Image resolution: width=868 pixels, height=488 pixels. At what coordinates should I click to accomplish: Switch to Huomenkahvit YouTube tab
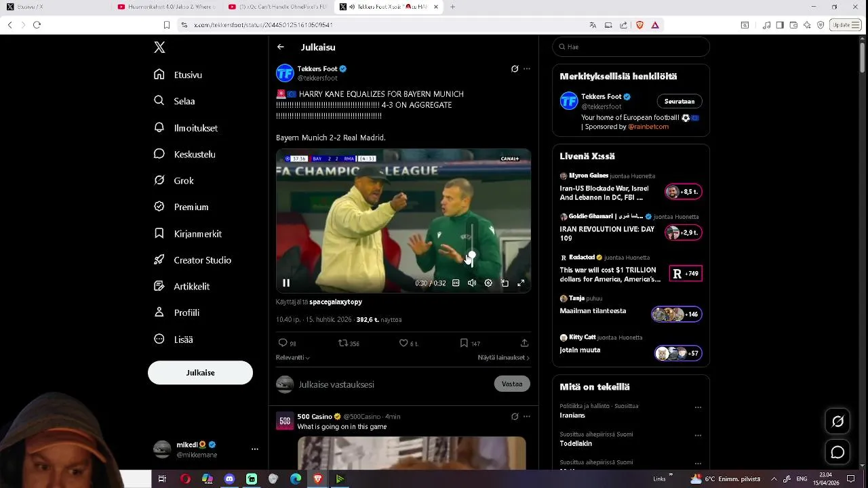[x=166, y=7]
